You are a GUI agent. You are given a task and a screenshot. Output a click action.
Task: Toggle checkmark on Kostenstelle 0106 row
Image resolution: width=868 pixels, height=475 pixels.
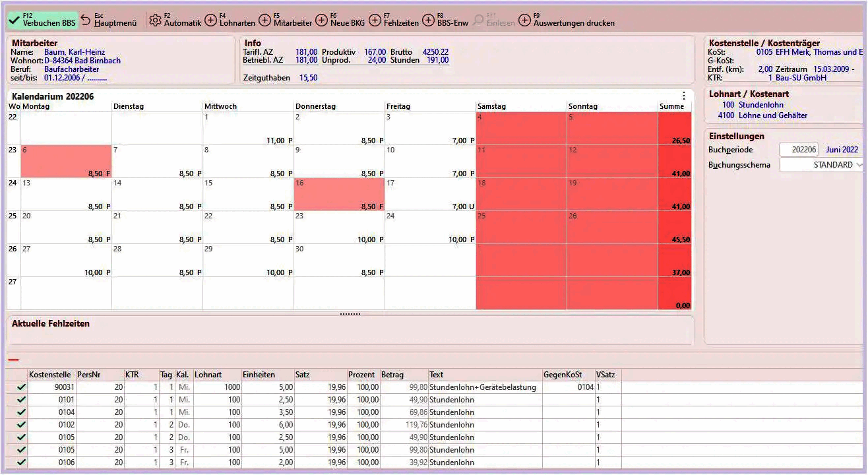(21, 462)
